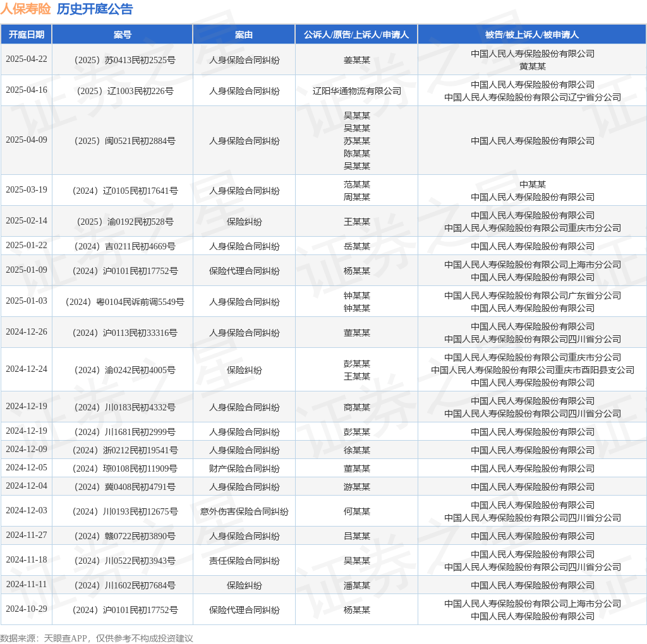Select date cell 2024-12-05
Image resolution: width=647 pixels, height=644 pixels.
(27, 468)
